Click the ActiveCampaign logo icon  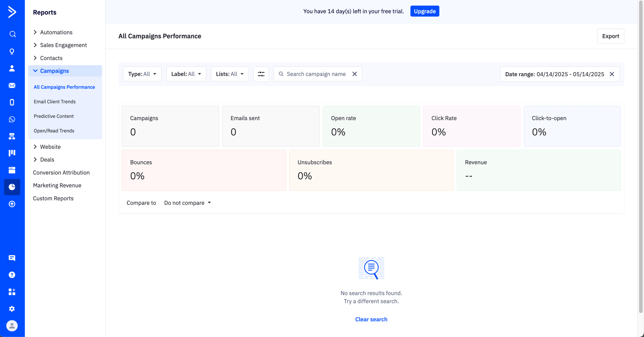[12, 12]
